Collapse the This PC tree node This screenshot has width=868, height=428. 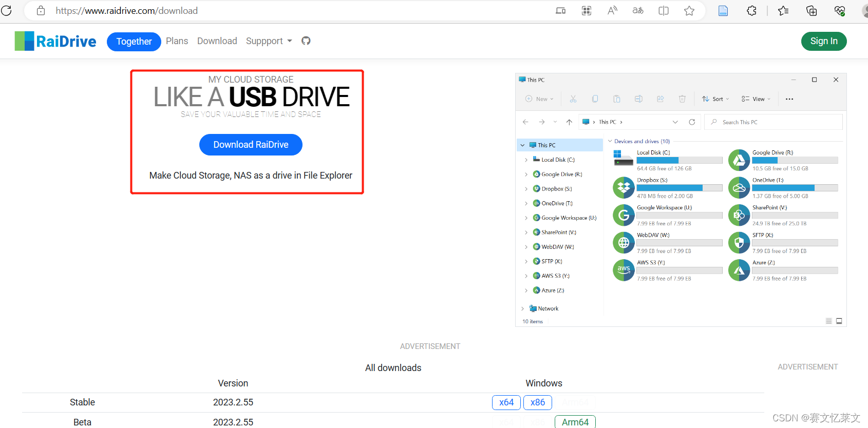[x=523, y=145]
